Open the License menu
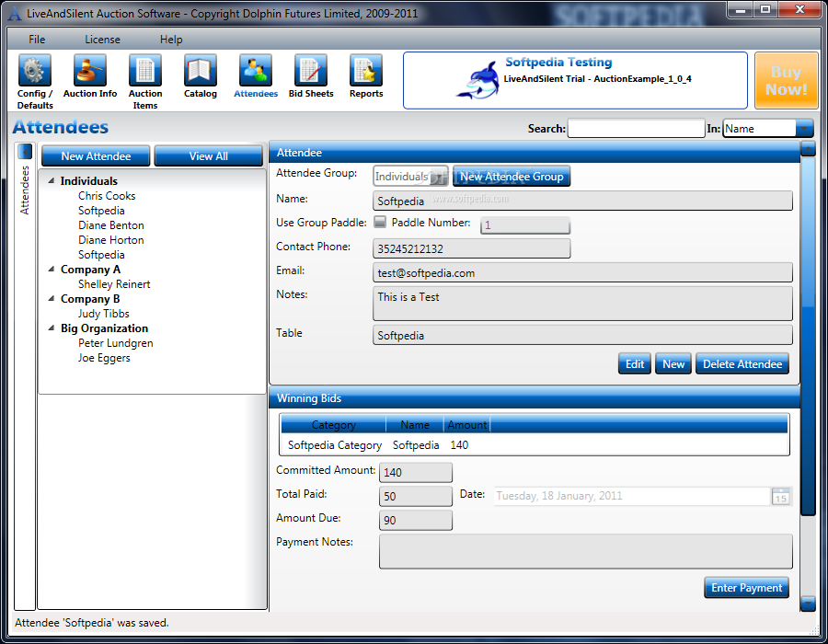 point(102,39)
